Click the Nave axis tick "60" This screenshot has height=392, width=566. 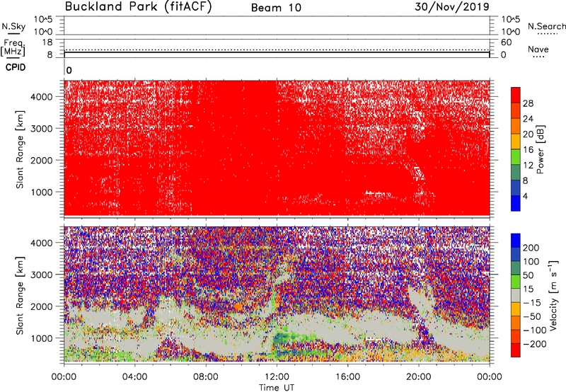pos(506,42)
